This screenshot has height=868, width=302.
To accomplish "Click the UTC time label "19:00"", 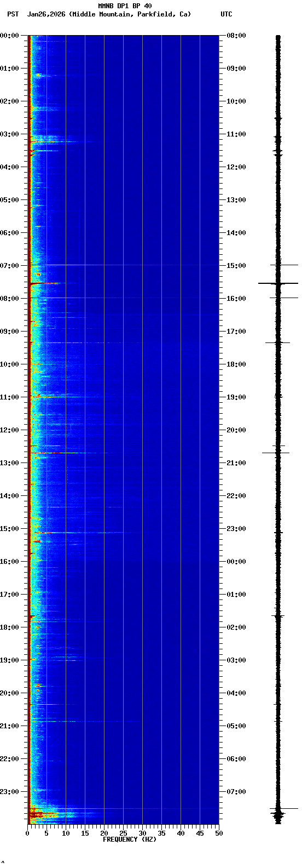I will pyautogui.click(x=236, y=397).
